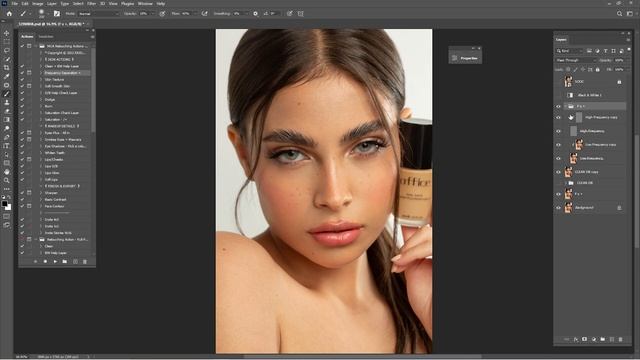This screenshot has width=640, height=360.
Task: Toggle the Frequency Separation action checkmark
Action: [22, 73]
